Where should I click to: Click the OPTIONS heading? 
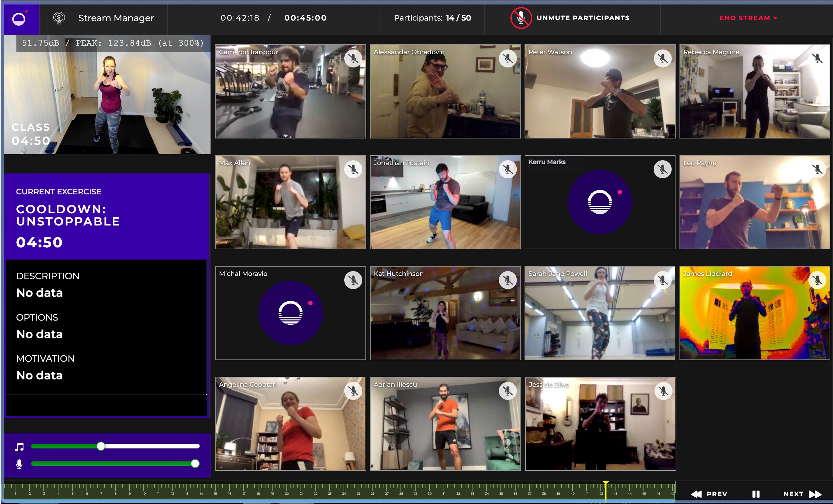(37, 317)
